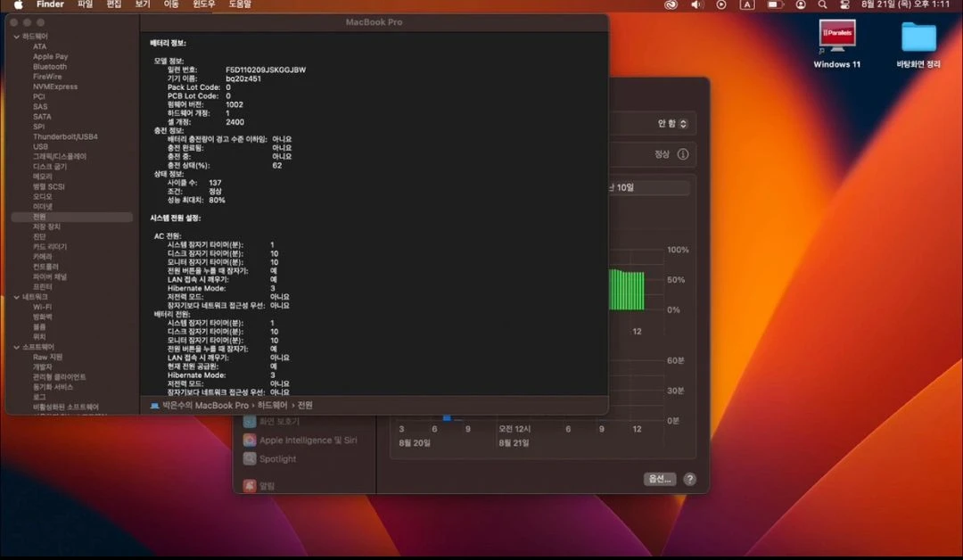
Task: Collapse the 네트워크 section
Action: [x=17, y=297]
